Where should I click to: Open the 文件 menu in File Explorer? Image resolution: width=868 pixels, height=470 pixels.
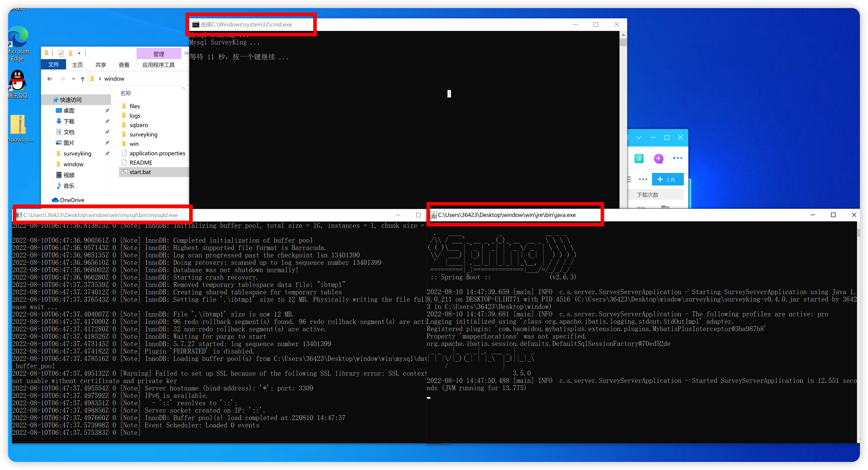[54, 65]
